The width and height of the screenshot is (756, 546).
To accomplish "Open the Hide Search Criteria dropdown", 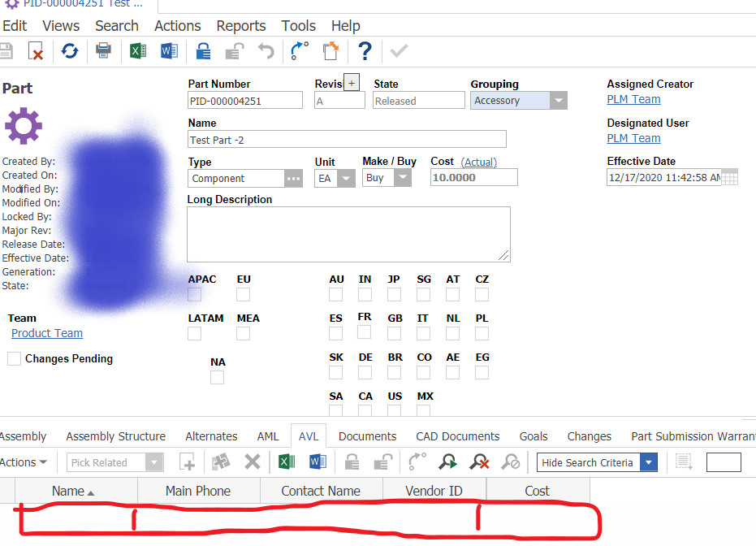I will (x=648, y=462).
